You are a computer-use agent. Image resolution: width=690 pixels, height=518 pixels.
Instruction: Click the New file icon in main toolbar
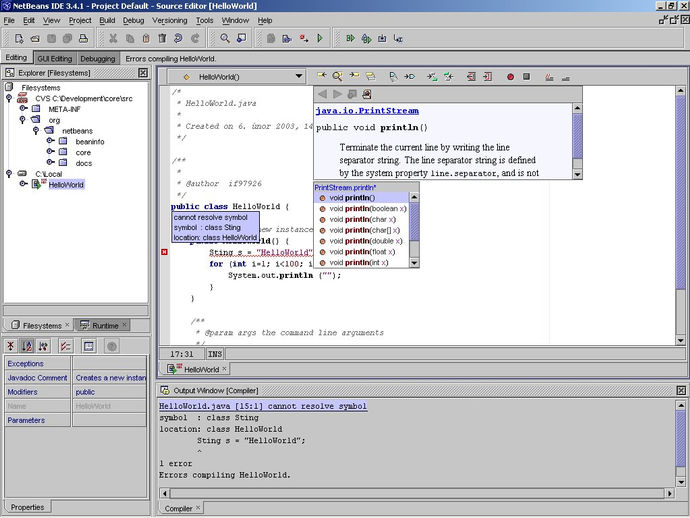19,39
